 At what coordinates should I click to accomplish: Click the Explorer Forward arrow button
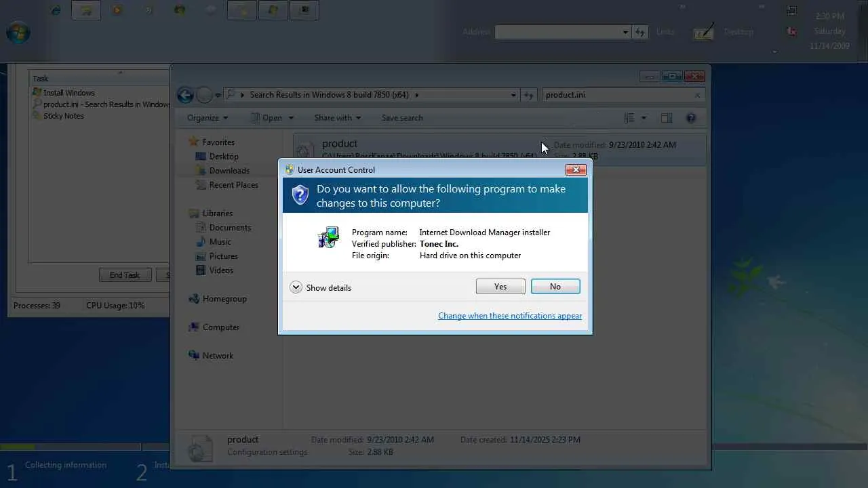[204, 95]
